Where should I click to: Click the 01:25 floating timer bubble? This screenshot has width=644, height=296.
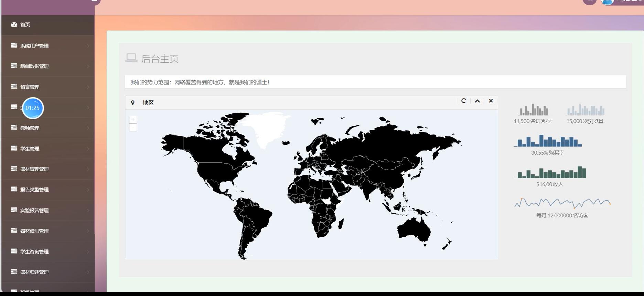(33, 108)
